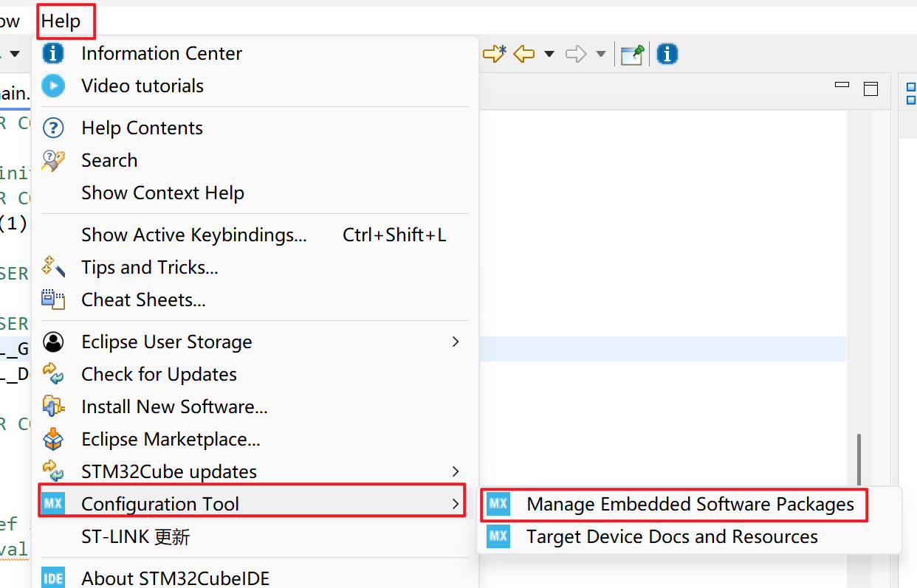Viewport: 917px width, 588px height.
Task: Open the Help menu
Action: (61, 21)
